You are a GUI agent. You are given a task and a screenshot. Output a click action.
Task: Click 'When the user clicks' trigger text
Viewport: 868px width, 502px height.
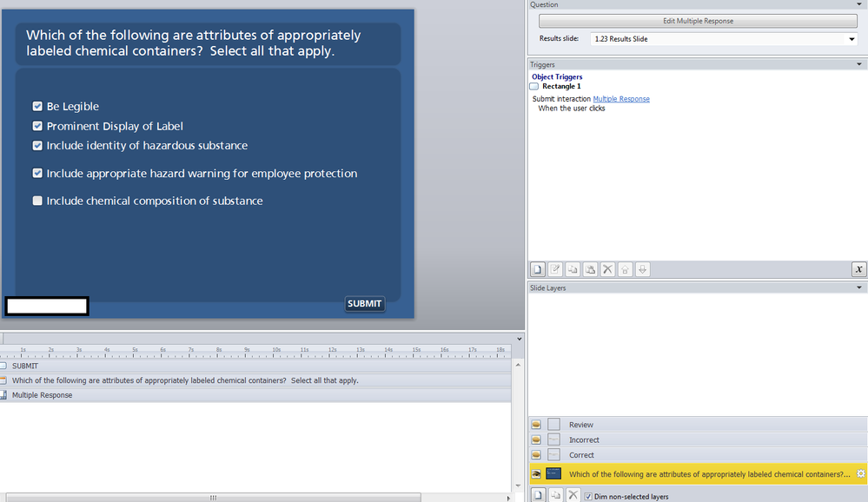572,109
